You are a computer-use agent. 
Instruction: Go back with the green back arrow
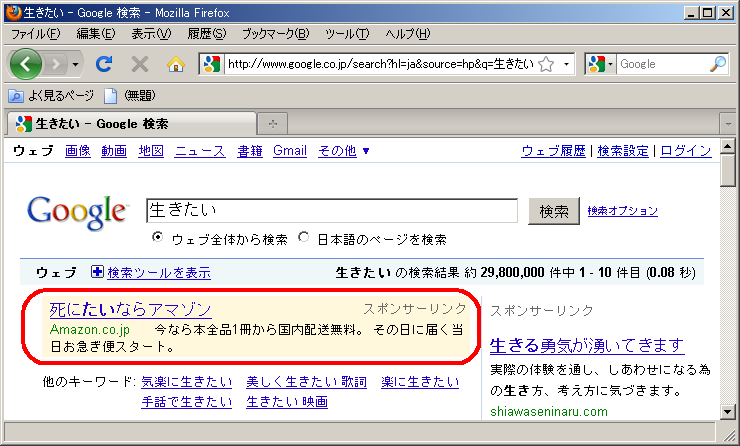pos(25,64)
